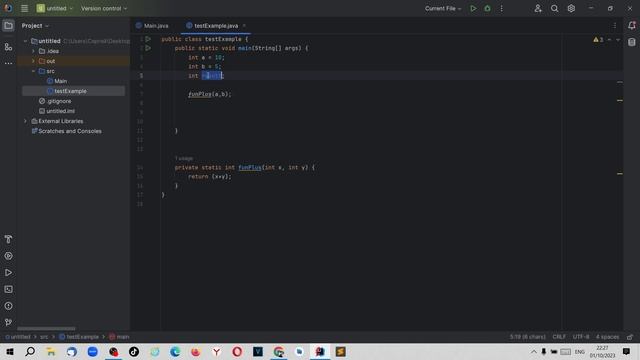Viewport: 640px width, 360px height.
Task: Open the Terminal tool window icon
Action: (8, 289)
